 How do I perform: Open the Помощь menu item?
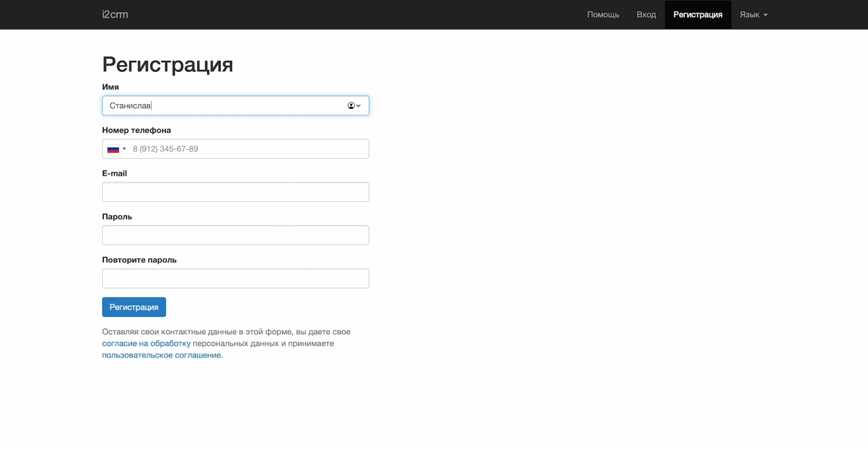click(x=603, y=15)
